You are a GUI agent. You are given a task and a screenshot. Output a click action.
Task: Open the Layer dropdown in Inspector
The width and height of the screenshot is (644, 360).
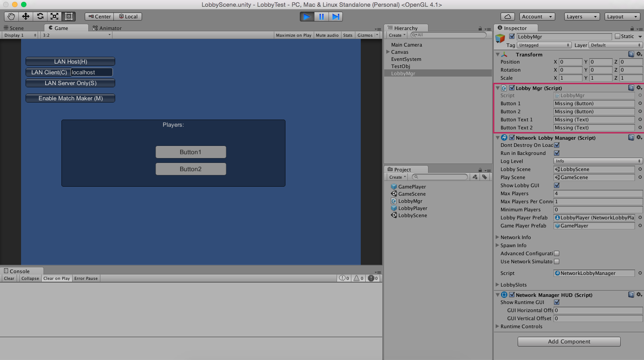(x=615, y=45)
